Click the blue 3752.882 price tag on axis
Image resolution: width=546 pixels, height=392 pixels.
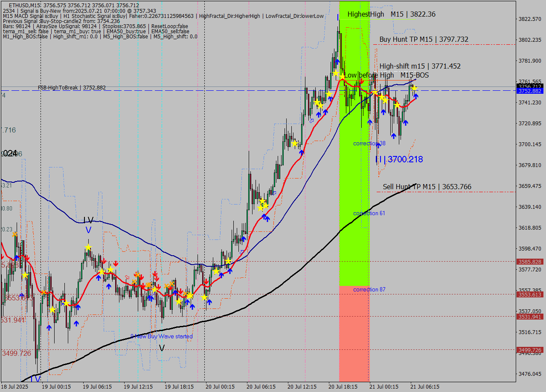tap(529, 91)
